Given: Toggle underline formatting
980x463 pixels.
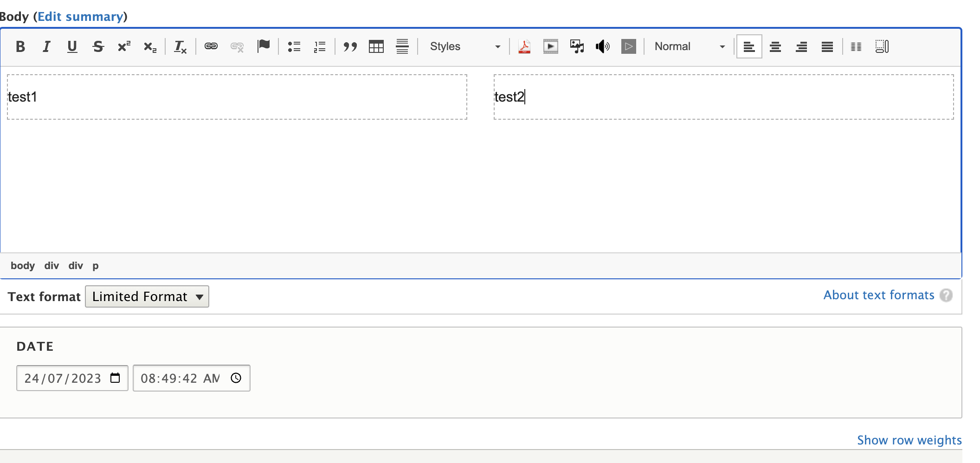Looking at the screenshot, I should [x=72, y=46].
